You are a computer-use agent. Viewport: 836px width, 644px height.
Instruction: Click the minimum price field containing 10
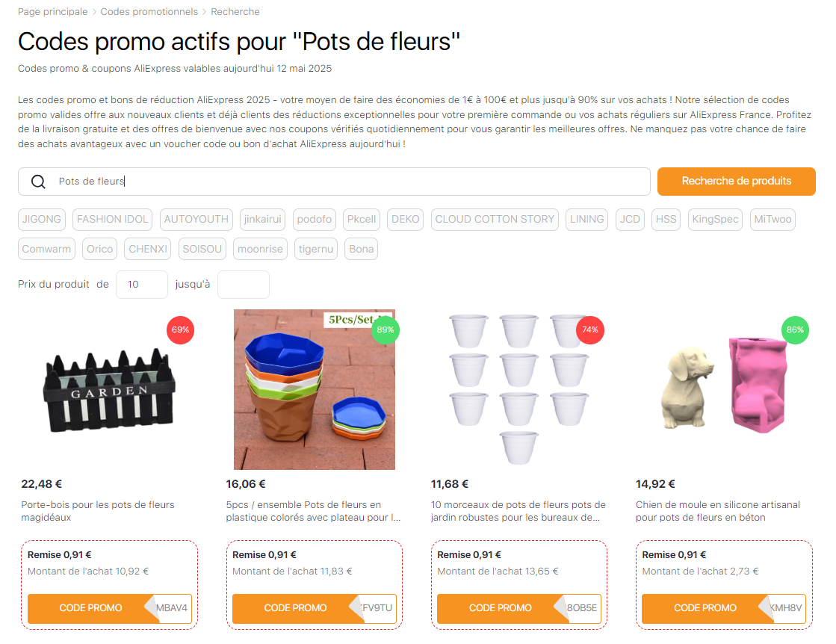point(141,284)
